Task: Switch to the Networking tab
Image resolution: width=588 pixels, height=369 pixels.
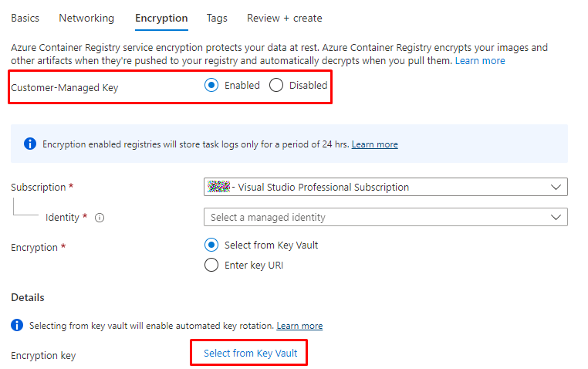Action: 86,18
